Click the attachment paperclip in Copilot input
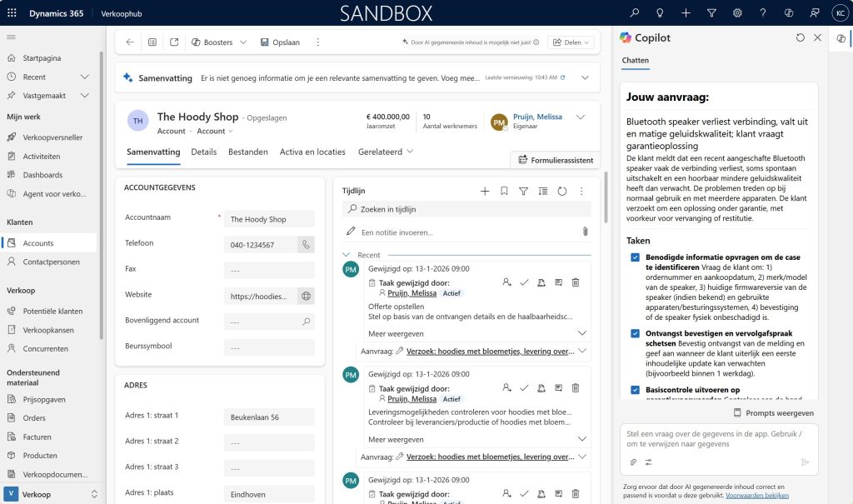This screenshot has width=853, height=504. [x=633, y=462]
